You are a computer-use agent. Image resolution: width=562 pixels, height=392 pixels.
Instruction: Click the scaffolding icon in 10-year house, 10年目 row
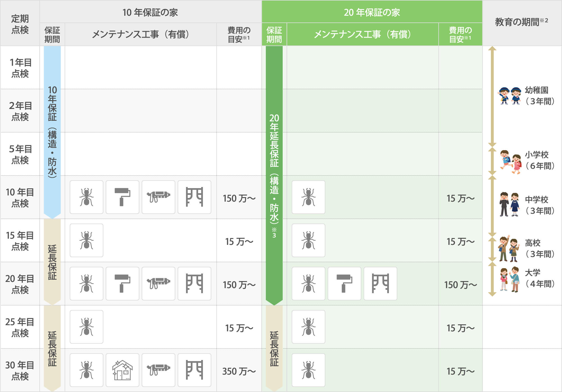tap(194, 197)
